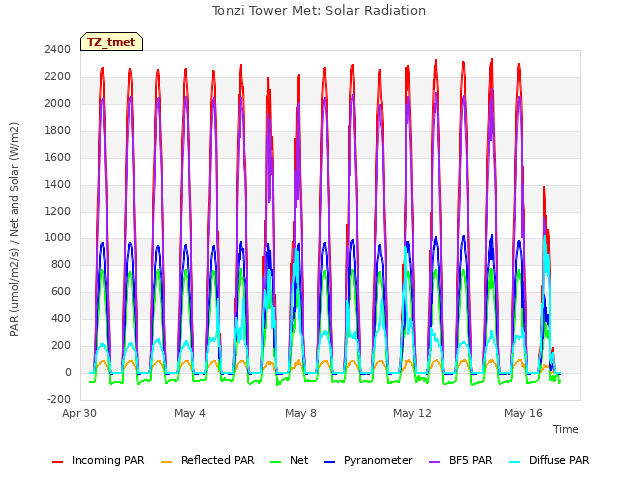640x480 pixels.
Task: Click the May 8 x-axis label
Action: [x=301, y=413]
